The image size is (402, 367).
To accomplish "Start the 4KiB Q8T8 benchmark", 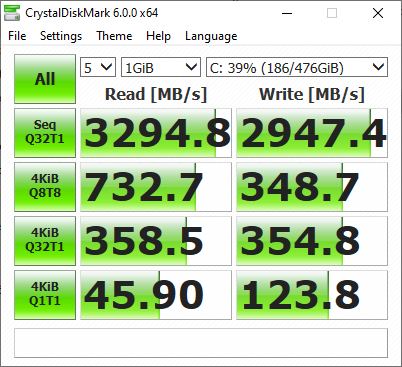I will pos(45,187).
